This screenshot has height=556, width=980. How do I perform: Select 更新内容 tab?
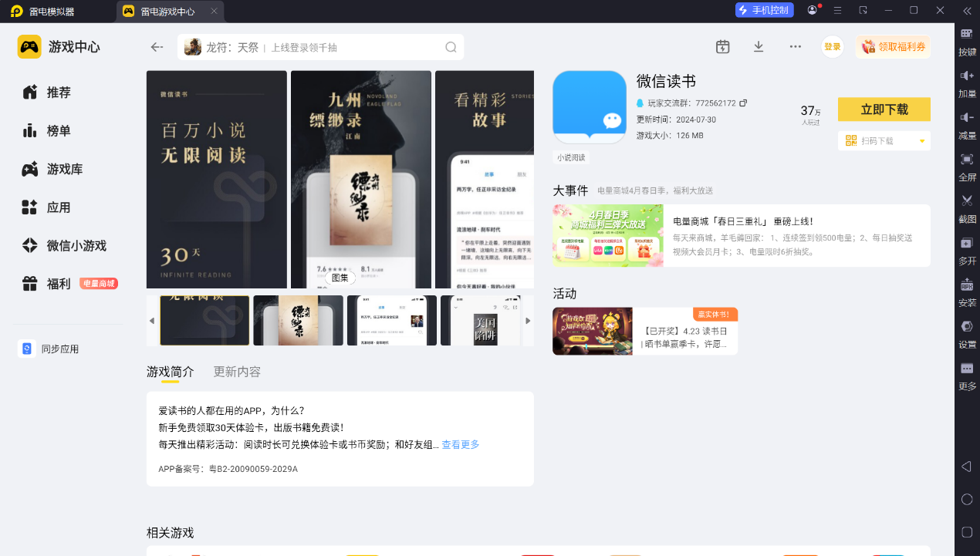[237, 372]
